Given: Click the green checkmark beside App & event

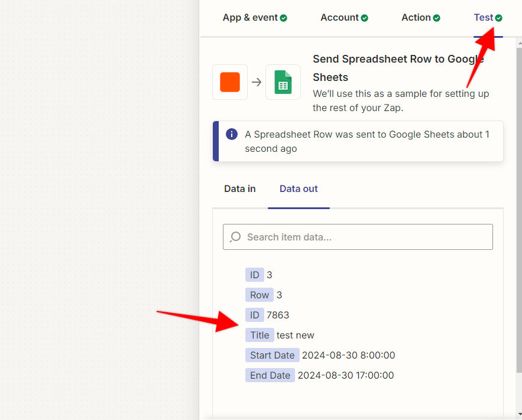Looking at the screenshot, I should point(283,18).
